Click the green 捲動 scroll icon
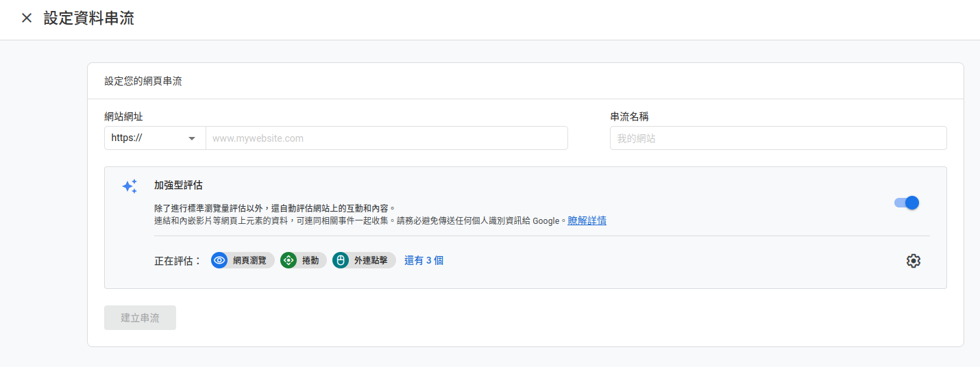The image size is (980, 367). click(289, 260)
